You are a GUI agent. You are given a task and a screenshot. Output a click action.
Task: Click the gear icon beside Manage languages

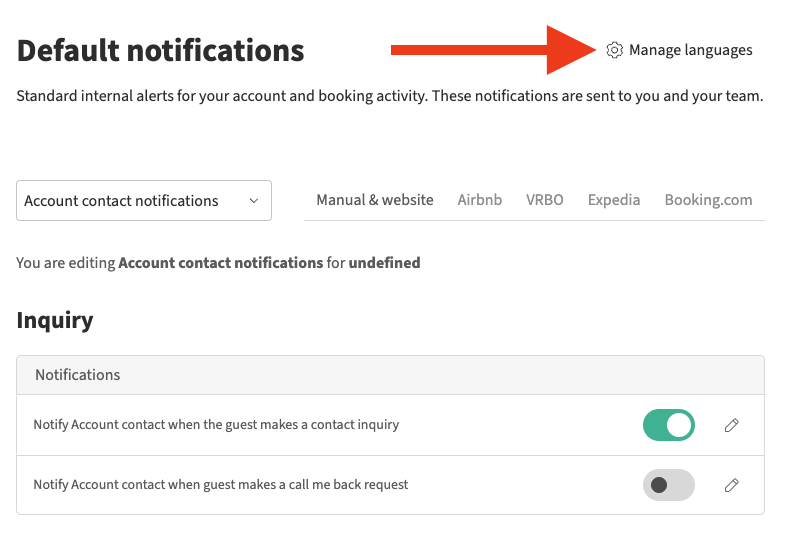coord(615,50)
